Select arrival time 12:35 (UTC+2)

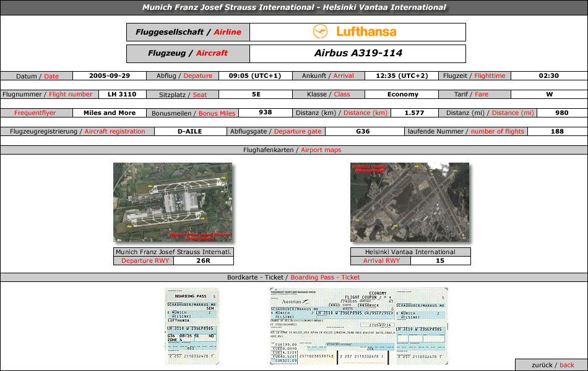pyautogui.click(x=402, y=75)
